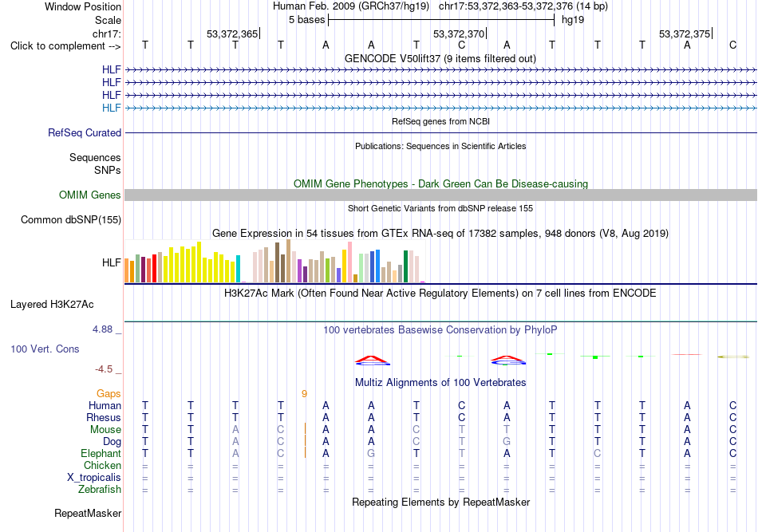Click the orange gap count 9
The image size is (758, 532).
[304, 394]
